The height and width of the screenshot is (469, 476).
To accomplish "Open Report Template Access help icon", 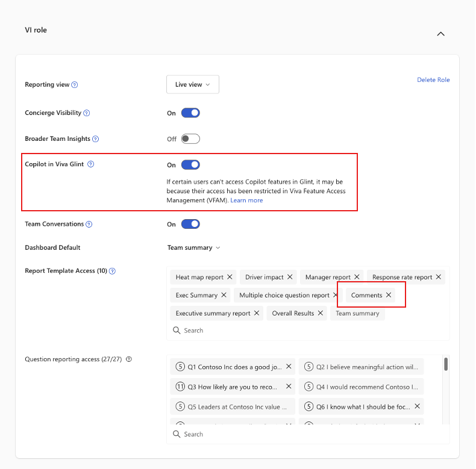I will pos(112,271).
